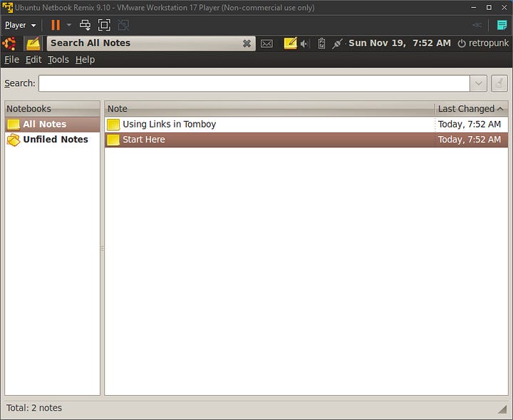Select the Using Links in Tomboy note
The height and width of the screenshot is (420, 513).
pyautogui.click(x=306, y=124)
